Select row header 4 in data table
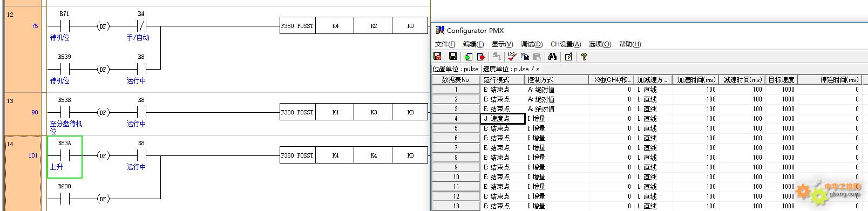The width and height of the screenshot is (868, 211). click(x=456, y=119)
